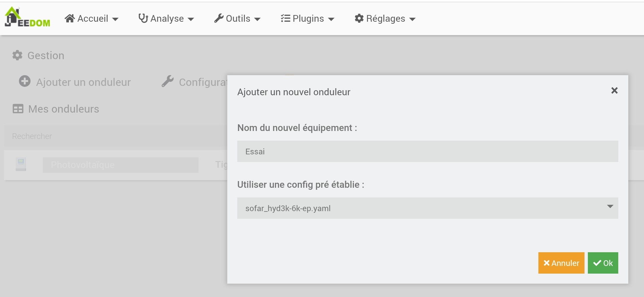Confirm with the green Ok button
Screen dimensions: 644x297
603,263
